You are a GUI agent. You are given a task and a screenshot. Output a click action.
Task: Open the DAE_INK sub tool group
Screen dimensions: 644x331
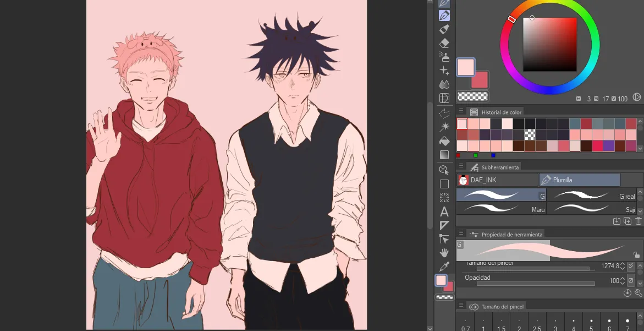pos(497,180)
